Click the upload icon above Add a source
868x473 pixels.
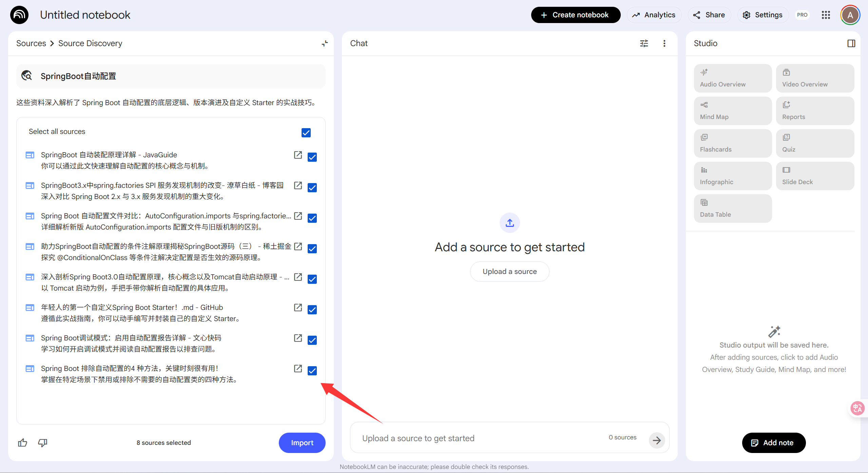tap(509, 223)
